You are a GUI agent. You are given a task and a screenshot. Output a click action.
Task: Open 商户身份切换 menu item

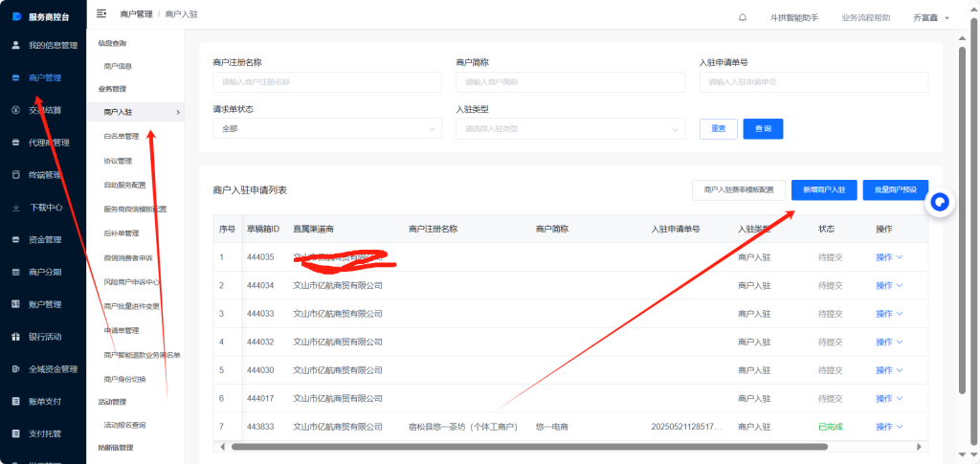[125, 379]
